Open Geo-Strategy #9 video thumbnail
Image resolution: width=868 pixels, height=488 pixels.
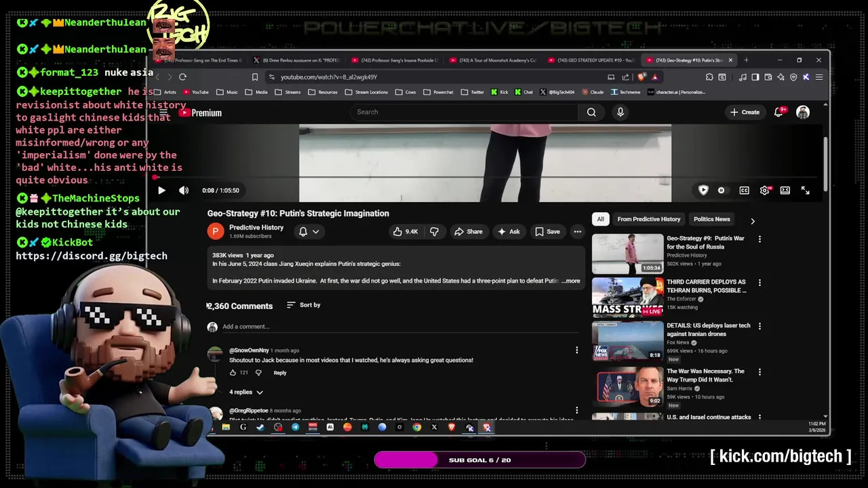[628, 253]
